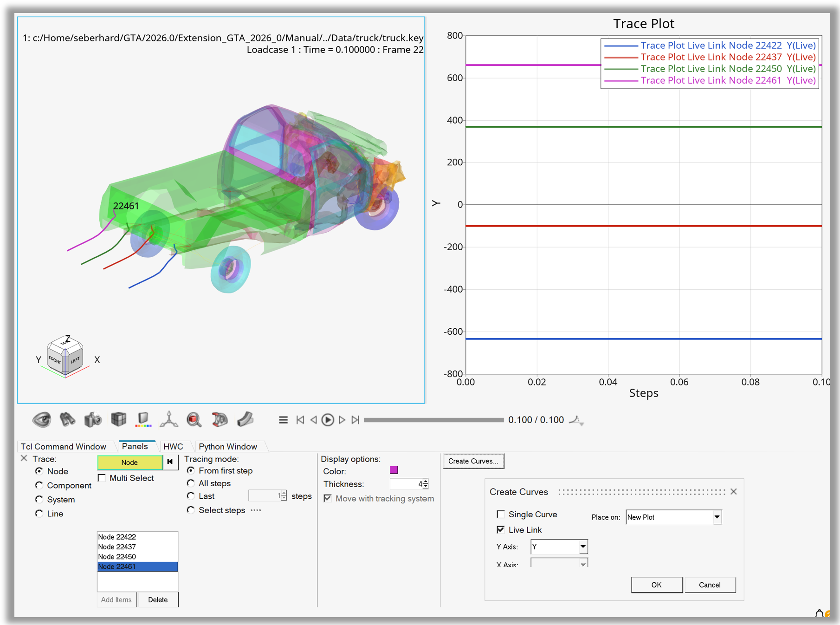
Task: Click the yellow Node selector button
Action: click(x=129, y=462)
